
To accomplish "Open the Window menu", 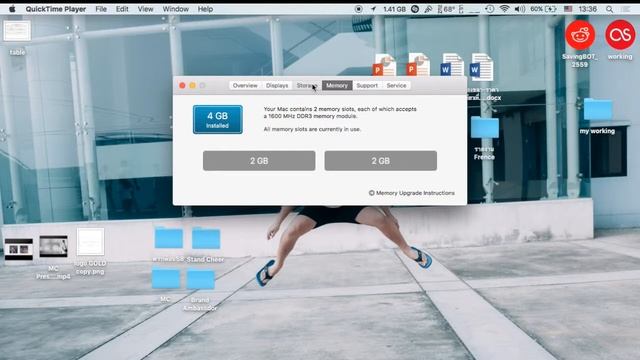I will coord(176,9).
